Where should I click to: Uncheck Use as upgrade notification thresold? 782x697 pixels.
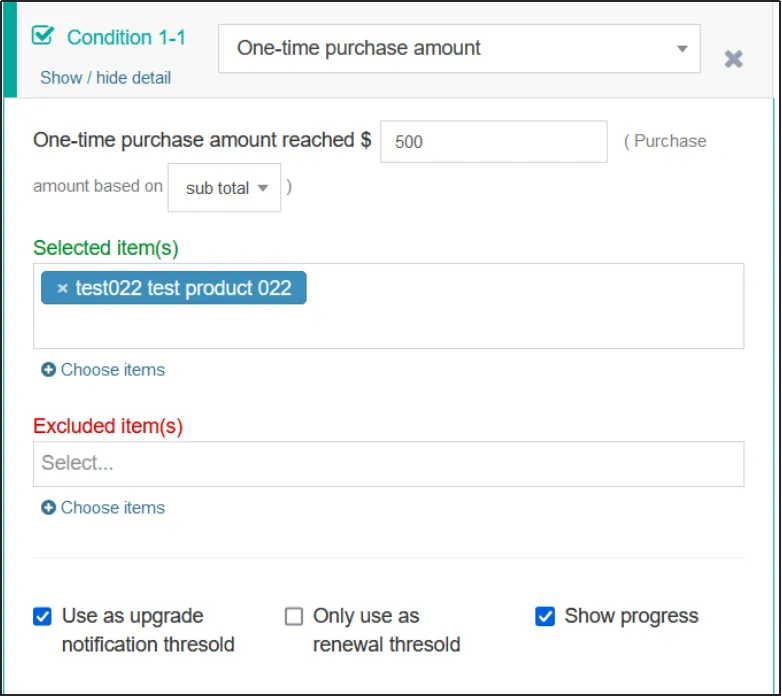click(42, 616)
